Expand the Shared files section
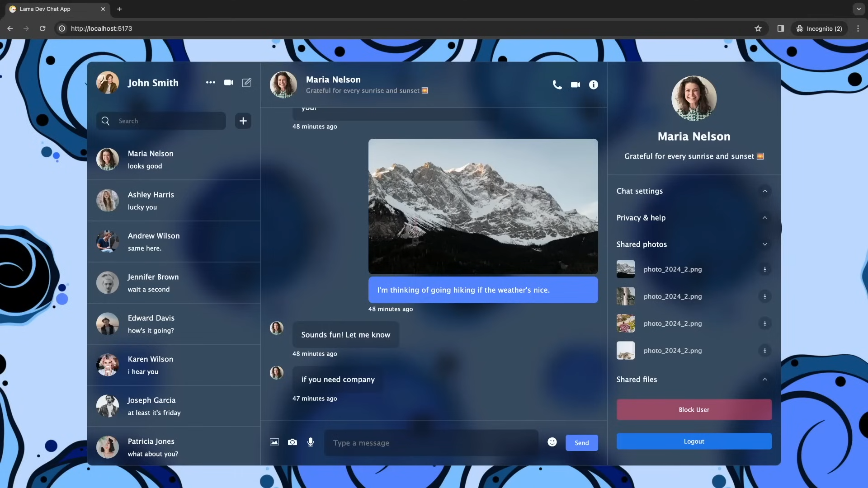 (x=764, y=380)
